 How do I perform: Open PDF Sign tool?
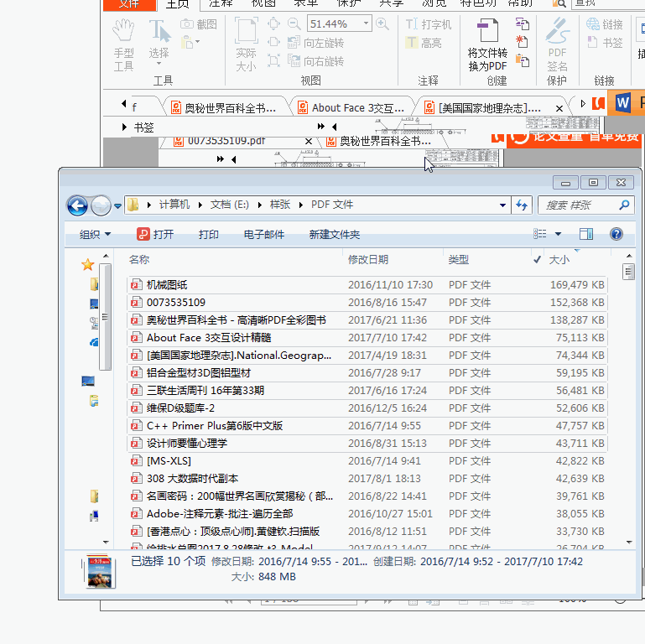coord(558,45)
